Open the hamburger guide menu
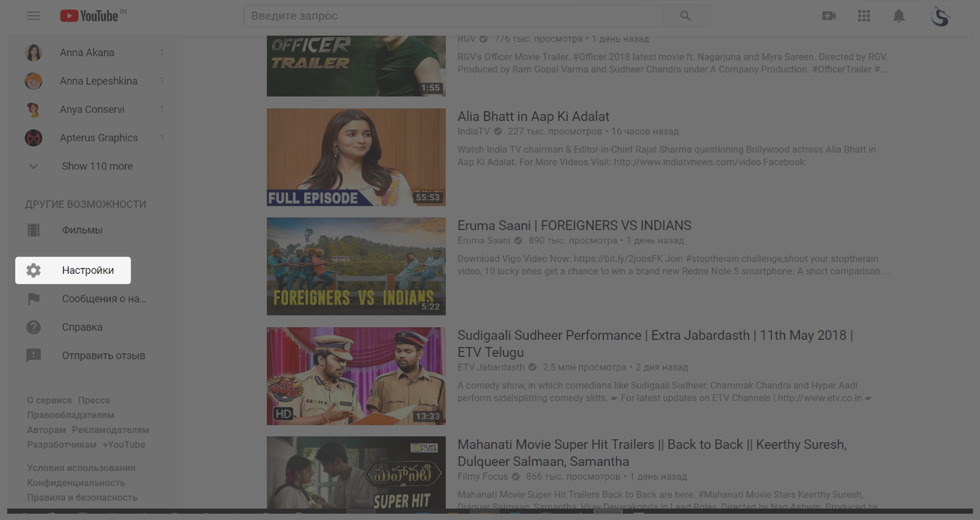 [34, 16]
